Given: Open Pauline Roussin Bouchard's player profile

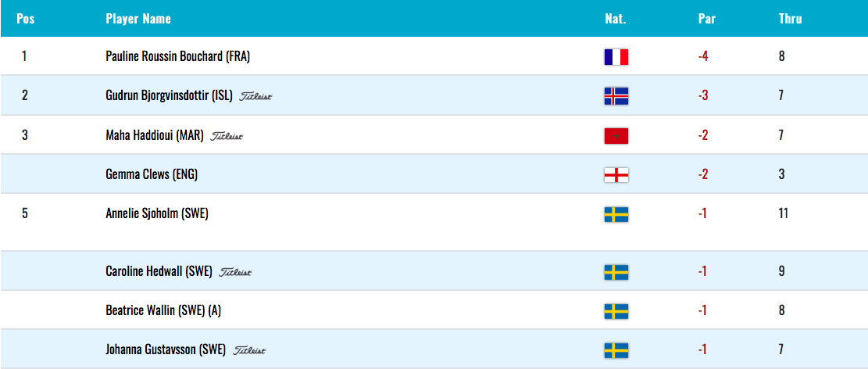Looking at the screenshot, I should point(177,56).
